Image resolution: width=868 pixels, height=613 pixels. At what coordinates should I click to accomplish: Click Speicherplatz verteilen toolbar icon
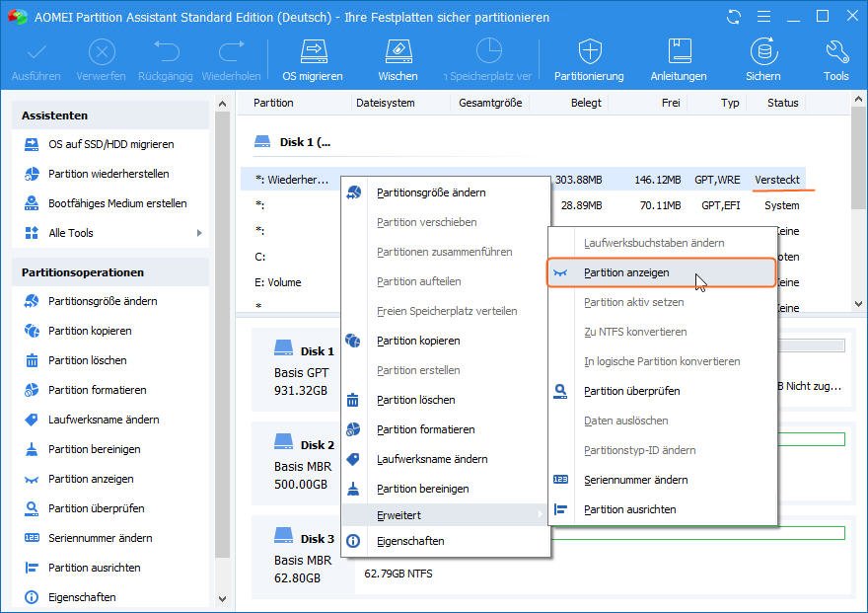489,51
